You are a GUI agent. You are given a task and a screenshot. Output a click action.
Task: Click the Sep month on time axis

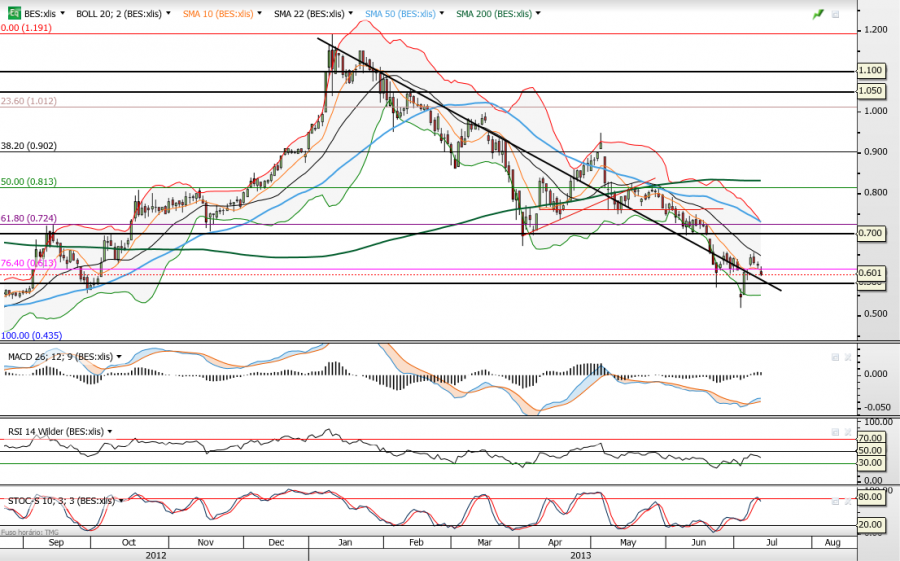56,542
